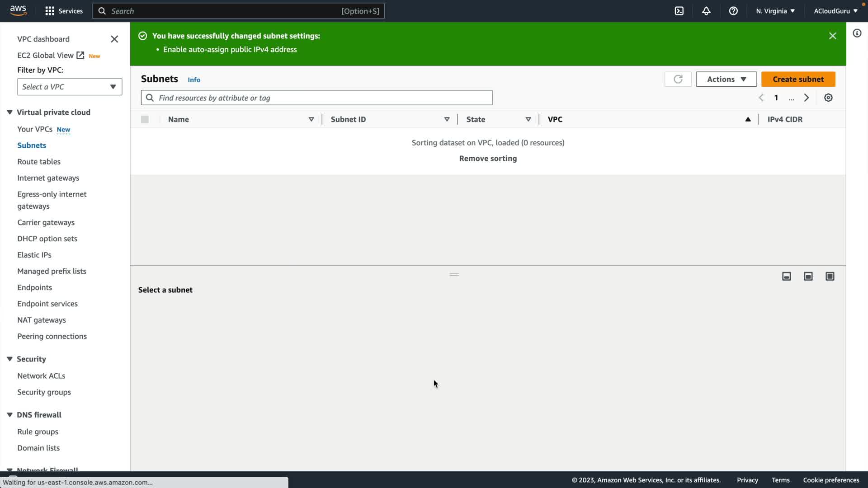
Task: Click the Remove sorting link
Action: pos(488,158)
